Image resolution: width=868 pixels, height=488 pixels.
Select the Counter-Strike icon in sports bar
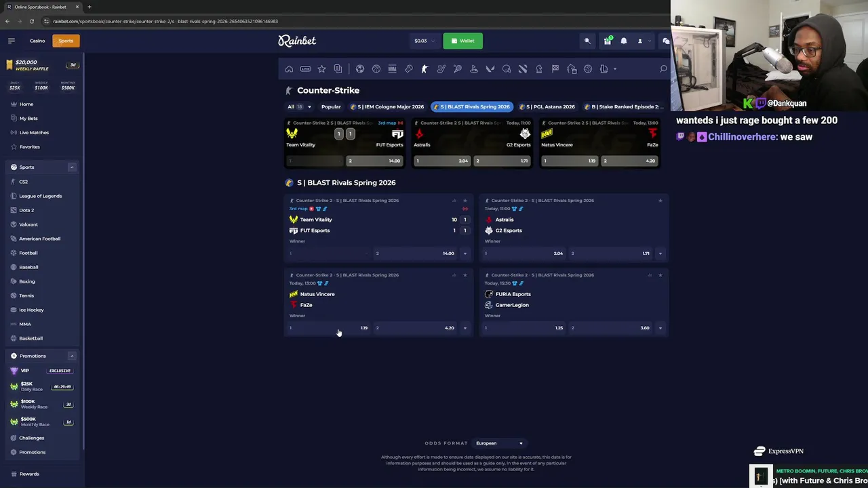[x=425, y=68]
